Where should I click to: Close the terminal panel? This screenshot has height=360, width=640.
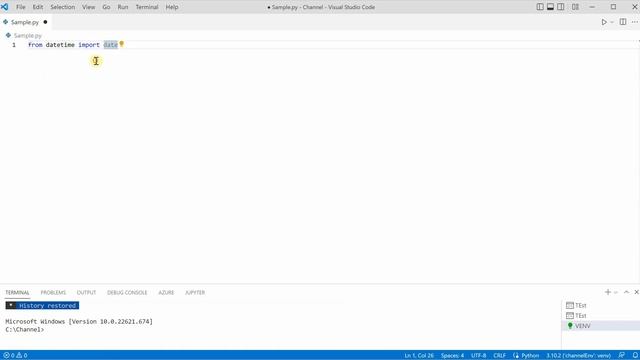(x=636, y=292)
